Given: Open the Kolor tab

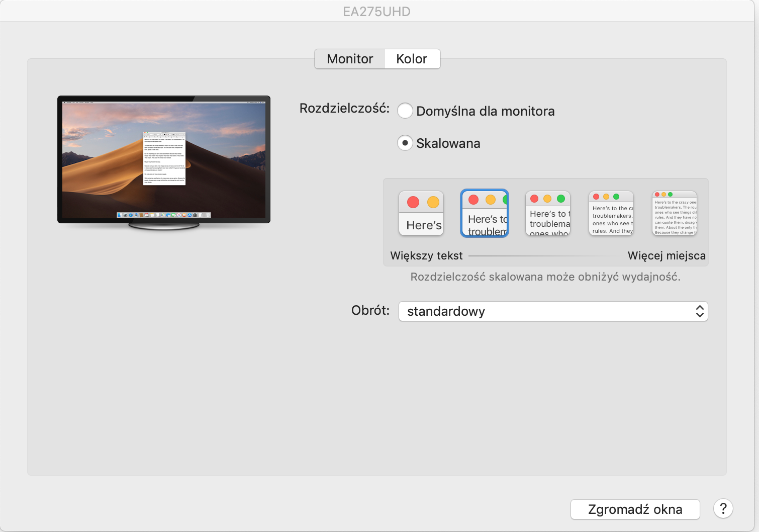Looking at the screenshot, I should [x=412, y=59].
